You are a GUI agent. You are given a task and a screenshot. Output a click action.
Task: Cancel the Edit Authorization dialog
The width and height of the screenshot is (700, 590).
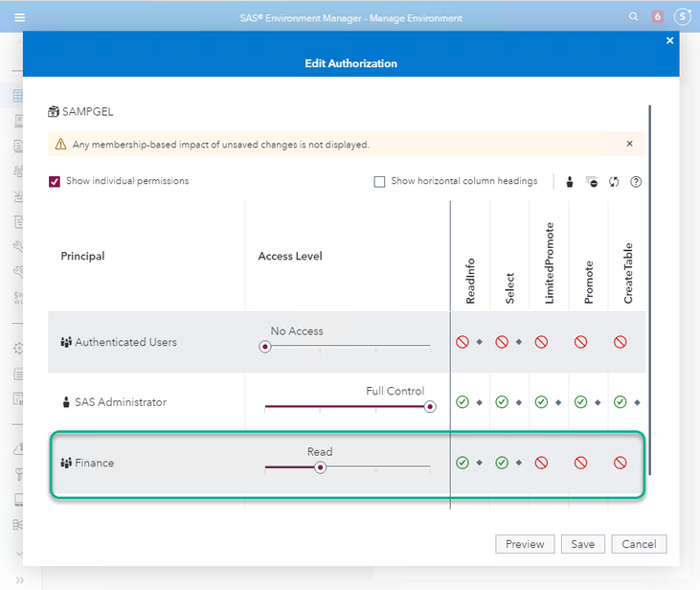[639, 544]
